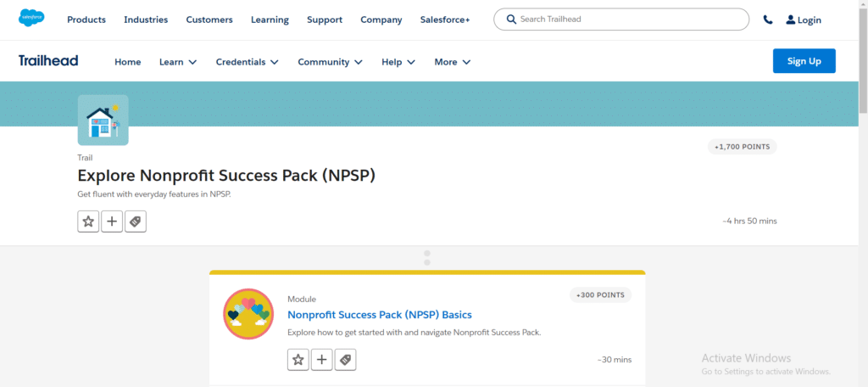The height and width of the screenshot is (387, 868).
Task: Go to Trailhead Home
Action: 128,62
